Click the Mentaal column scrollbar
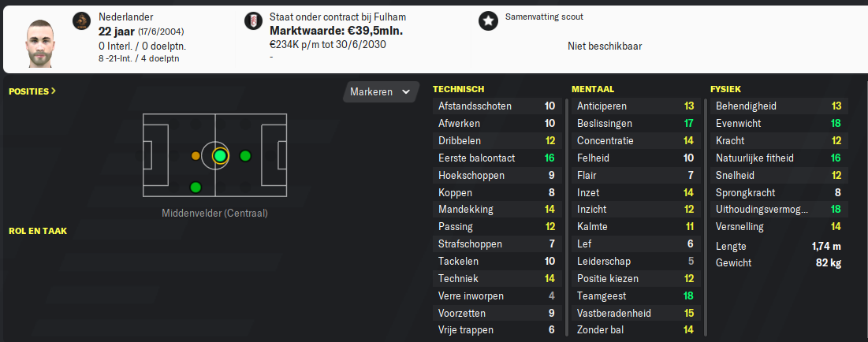This screenshot has height=342, width=868. coord(706,217)
